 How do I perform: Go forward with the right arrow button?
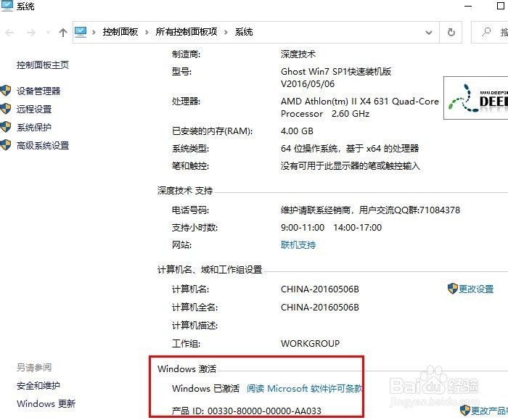point(30,33)
